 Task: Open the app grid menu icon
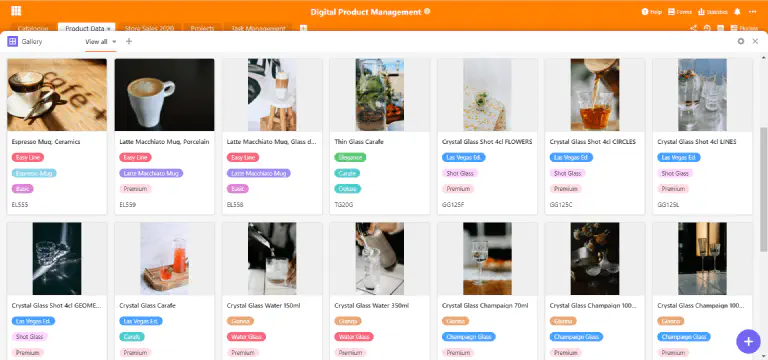click(x=16, y=11)
